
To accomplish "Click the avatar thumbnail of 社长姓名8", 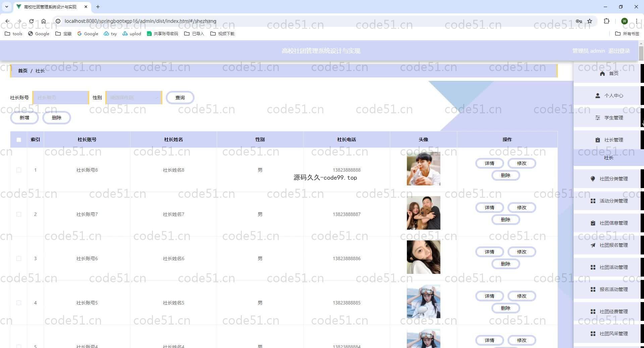I will point(424,169).
